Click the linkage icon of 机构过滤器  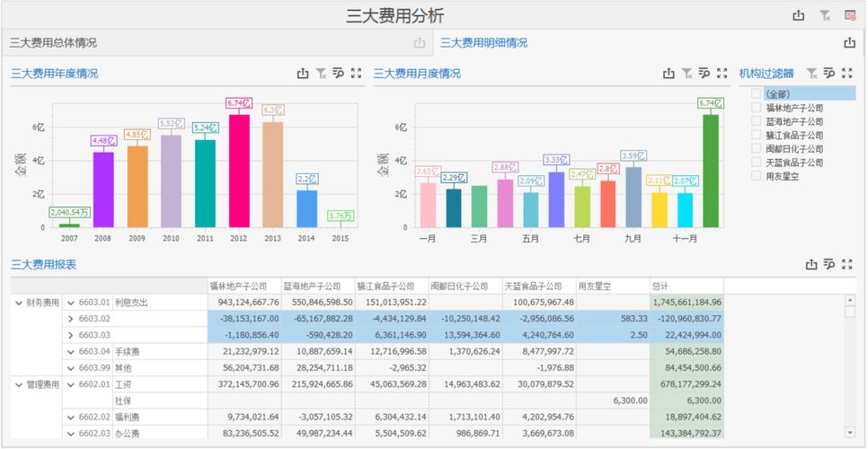coord(829,73)
